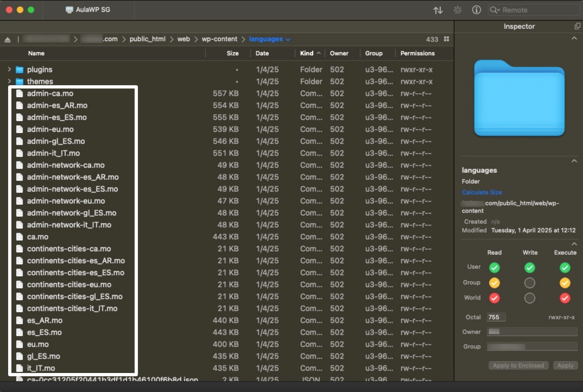Toggle User Execute permission checkmark

coord(565,268)
